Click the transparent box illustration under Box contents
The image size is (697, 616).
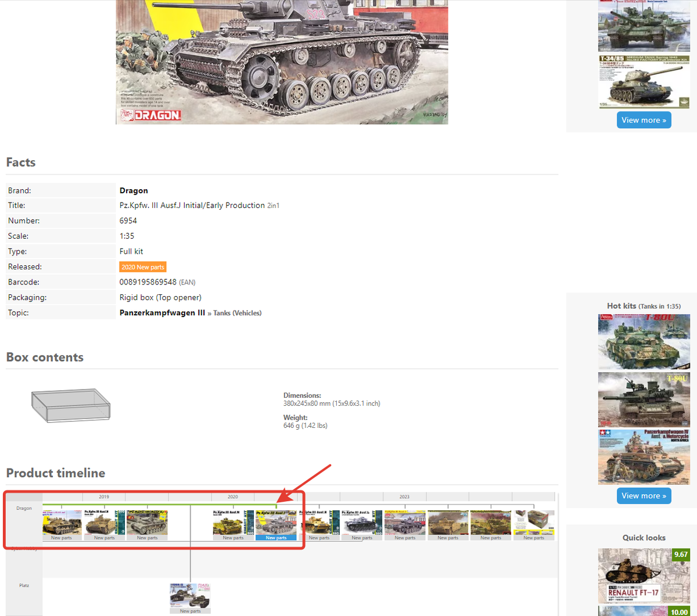tap(70, 405)
